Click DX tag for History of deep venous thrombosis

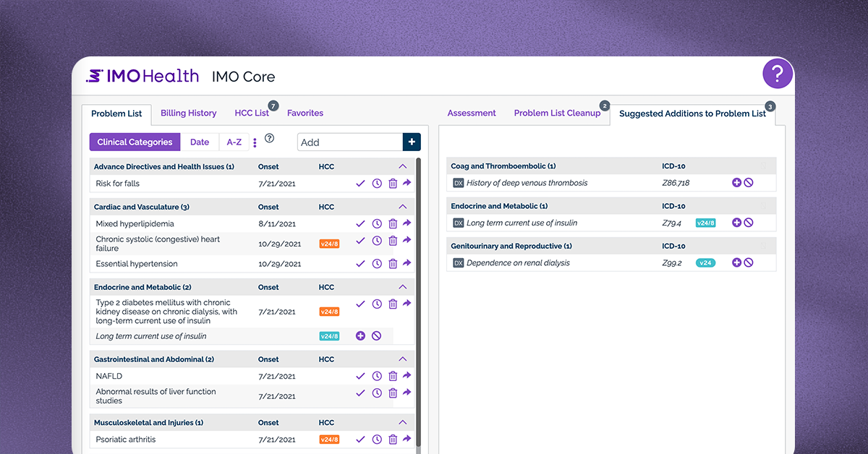(458, 183)
